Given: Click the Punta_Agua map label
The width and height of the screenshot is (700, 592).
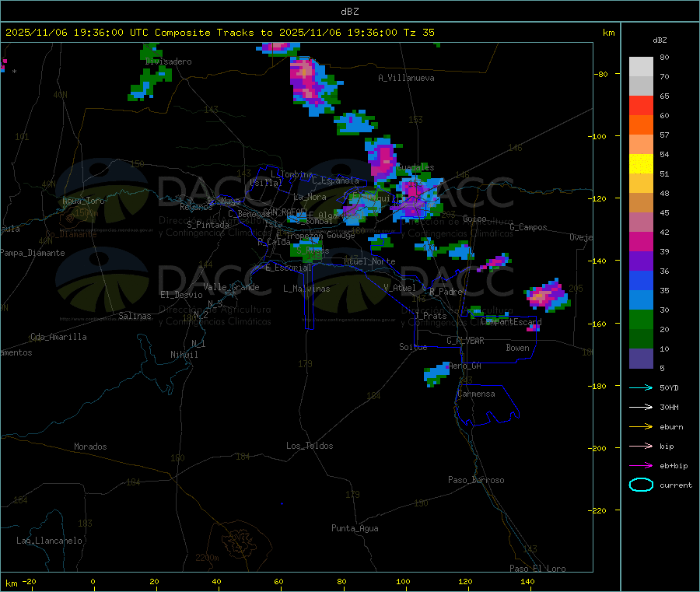Looking at the screenshot, I should [x=355, y=528].
